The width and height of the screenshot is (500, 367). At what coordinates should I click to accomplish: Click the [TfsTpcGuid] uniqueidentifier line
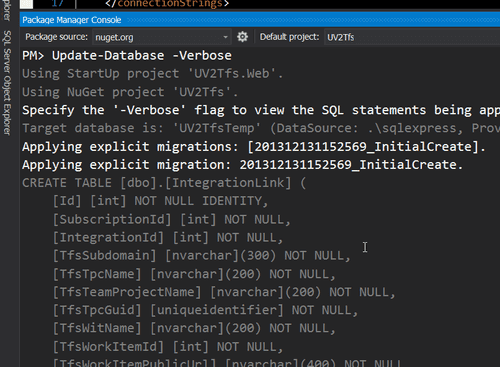(206, 310)
